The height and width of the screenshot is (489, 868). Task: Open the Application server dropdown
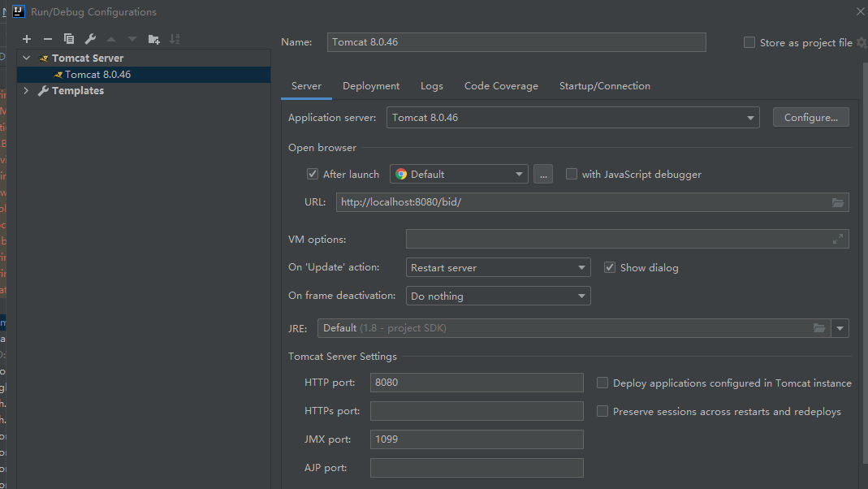[x=572, y=118]
